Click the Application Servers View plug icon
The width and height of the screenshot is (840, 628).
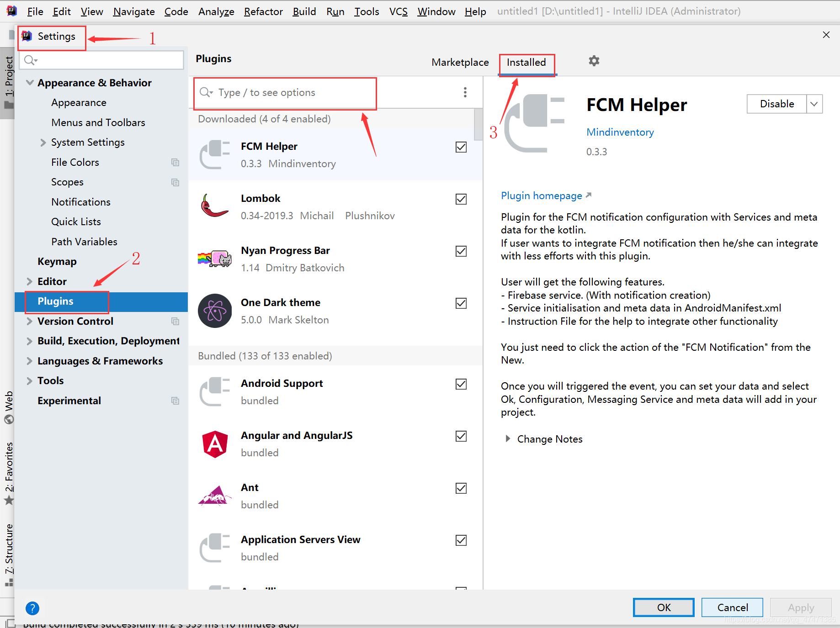pyautogui.click(x=215, y=548)
